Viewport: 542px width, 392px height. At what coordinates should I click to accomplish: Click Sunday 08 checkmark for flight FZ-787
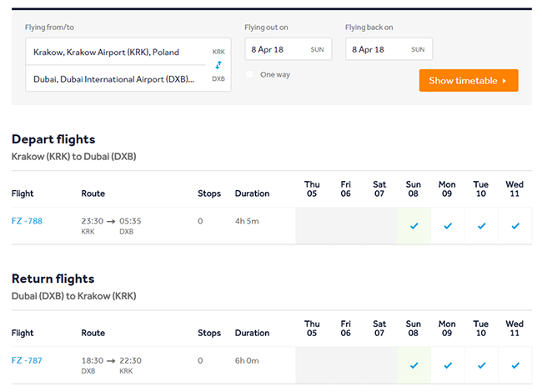[x=414, y=365]
